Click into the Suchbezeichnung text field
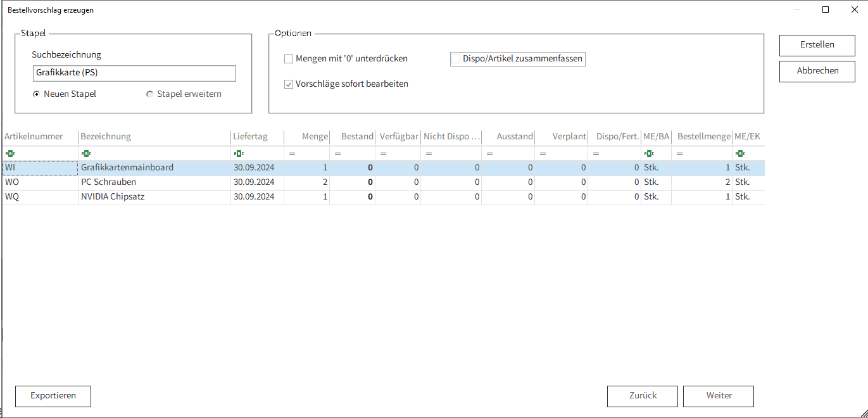The width and height of the screenshot is (868, 418). (134, 73)
